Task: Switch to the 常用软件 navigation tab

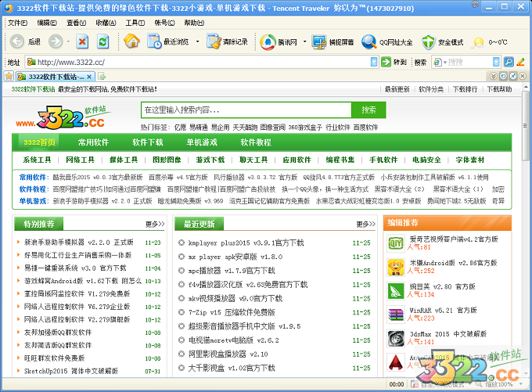Action: click(x=93, y=142)
